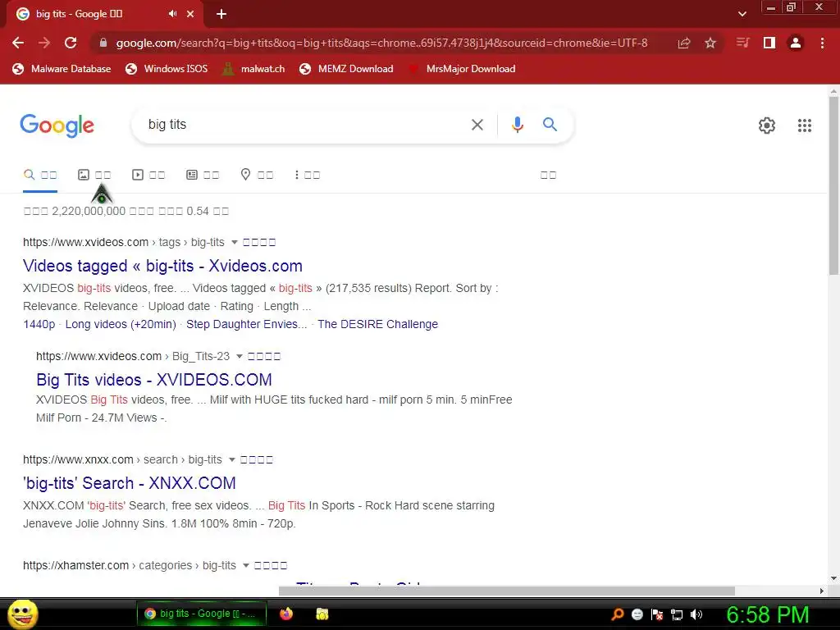Open the network tray icon
Image resolution: width=840 pixels, height=630 pixels.
(677, 614)
